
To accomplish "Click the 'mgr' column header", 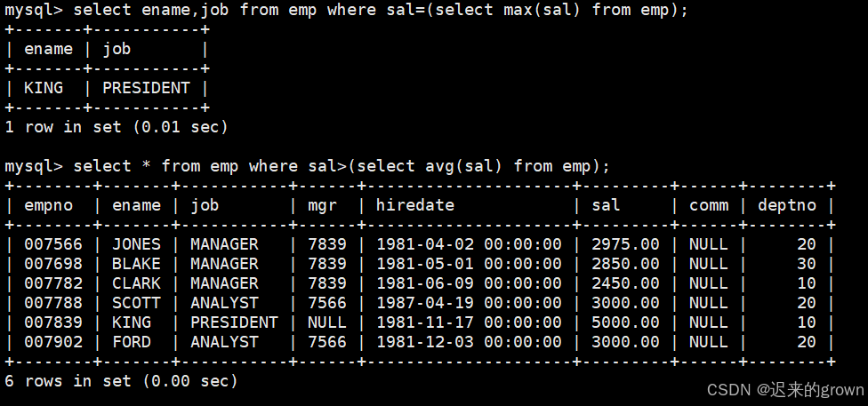I will coord(322,206).
